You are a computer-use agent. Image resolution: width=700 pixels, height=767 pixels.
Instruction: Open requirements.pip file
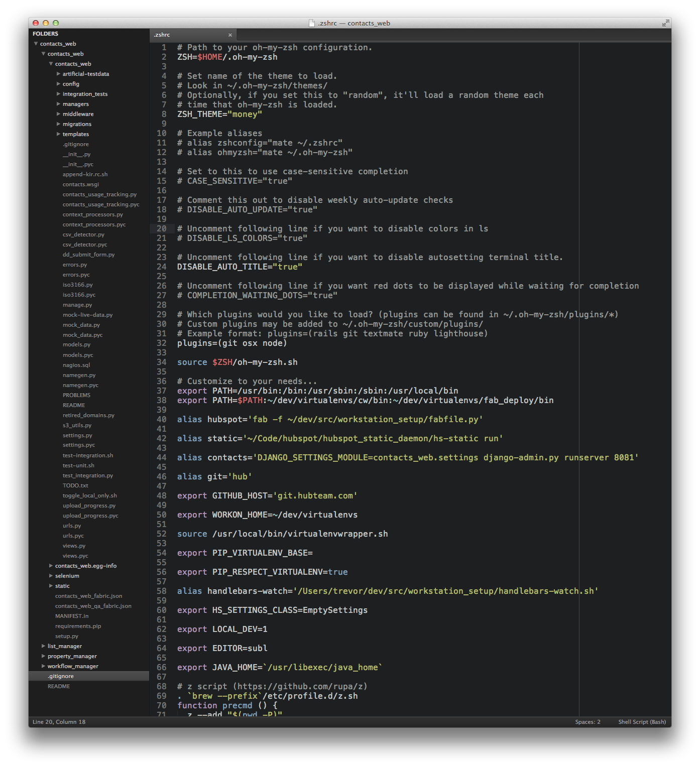78,626
